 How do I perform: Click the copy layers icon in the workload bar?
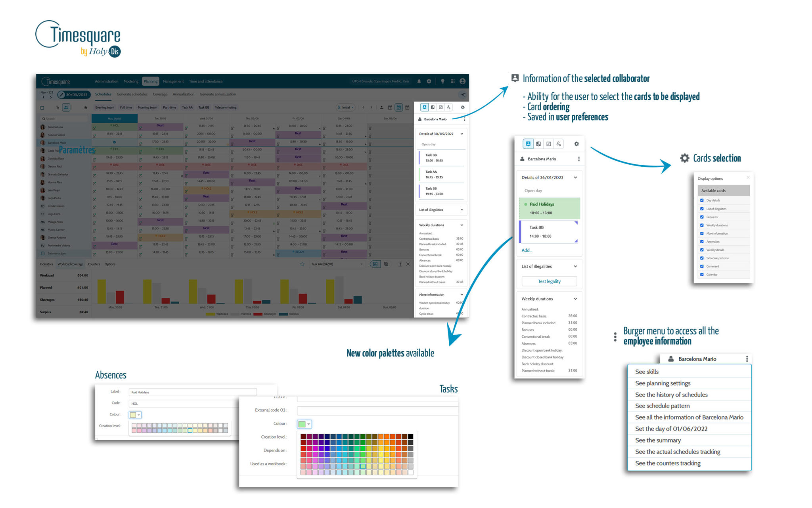[386, 264]
